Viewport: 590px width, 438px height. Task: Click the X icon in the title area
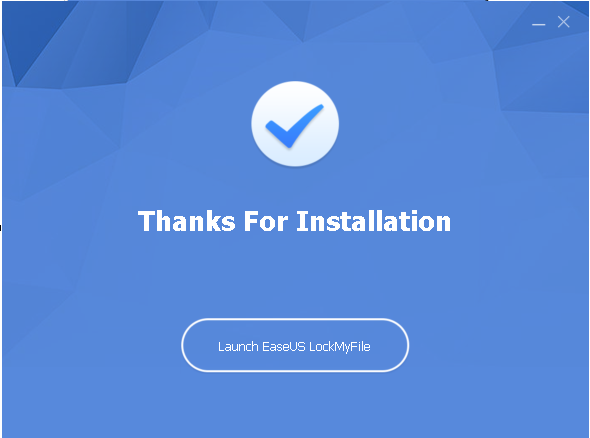coord(563,22)
